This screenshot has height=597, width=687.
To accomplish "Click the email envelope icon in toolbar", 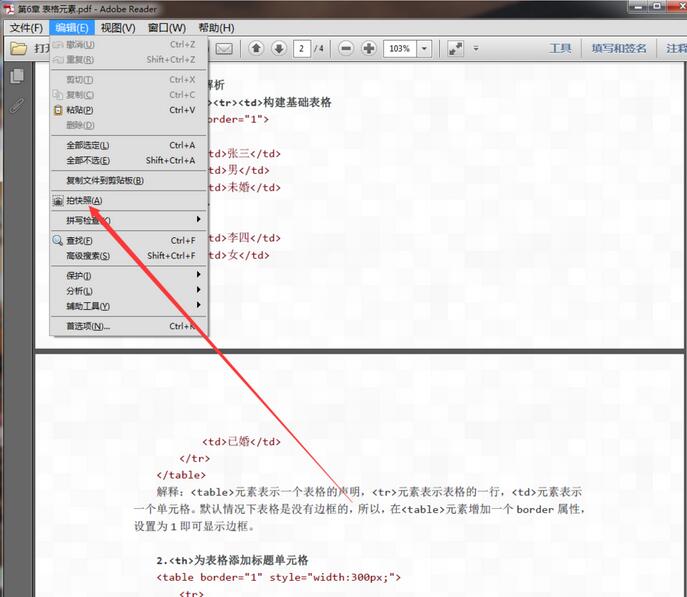I will point(224,48).
